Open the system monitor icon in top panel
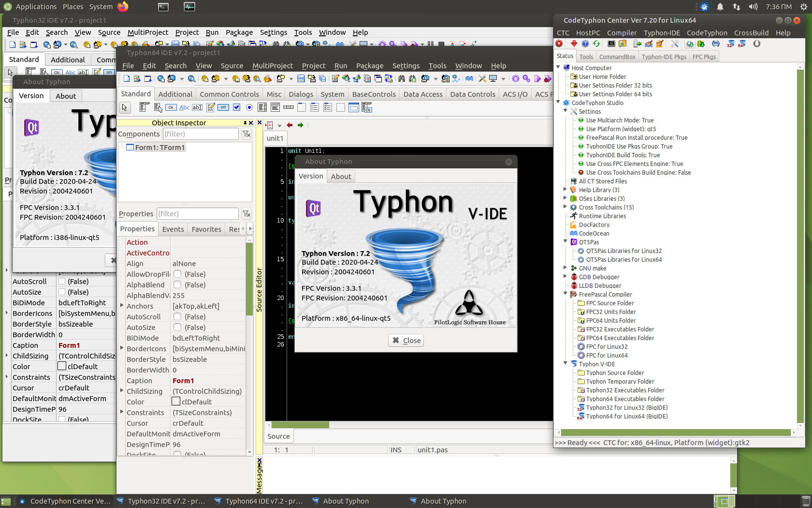This screenshot has height=508, width=812. [189, 7]
